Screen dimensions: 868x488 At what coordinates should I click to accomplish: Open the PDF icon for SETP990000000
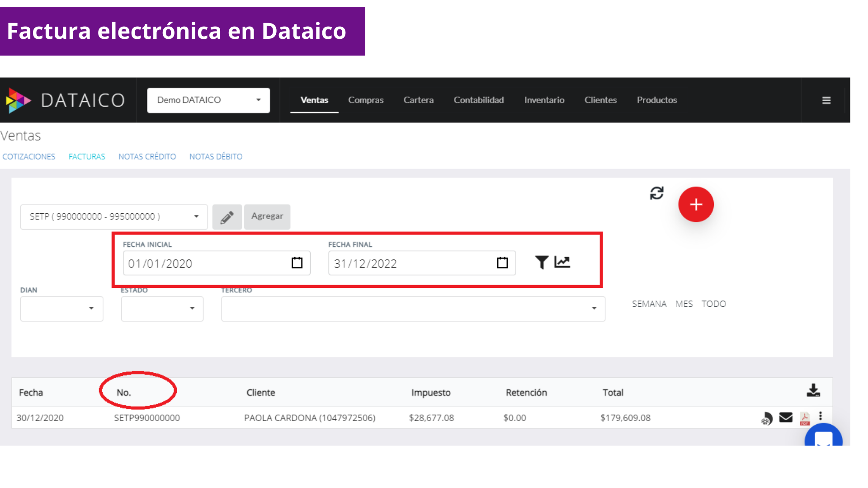click(x=805, y=418)
